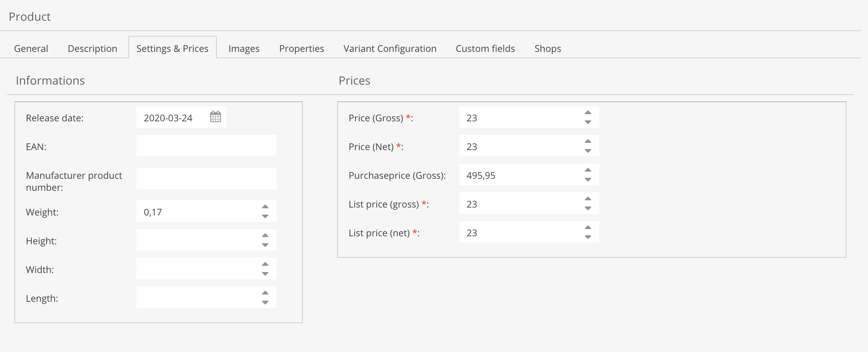
Task: Increase Length using the up arrow
Action: (x=265, y=293)
